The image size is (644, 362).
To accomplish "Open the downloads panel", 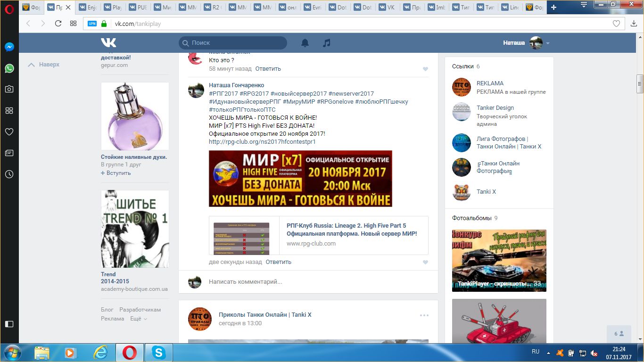I will point(634,24).
